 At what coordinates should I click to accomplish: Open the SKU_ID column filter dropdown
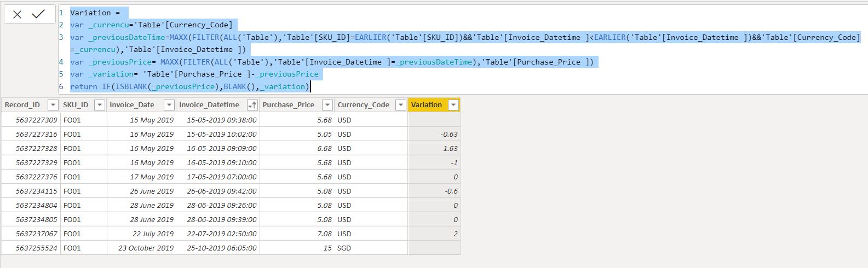99,105
